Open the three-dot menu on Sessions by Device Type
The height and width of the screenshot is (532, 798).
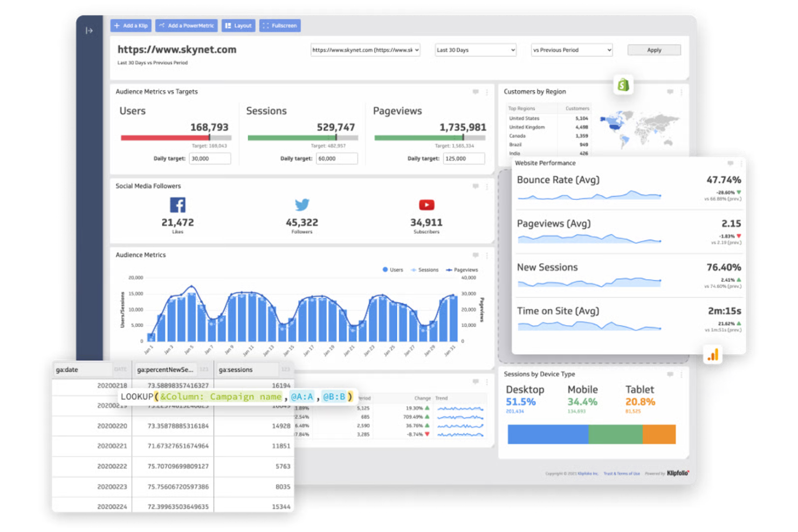(x=682, y=374)
